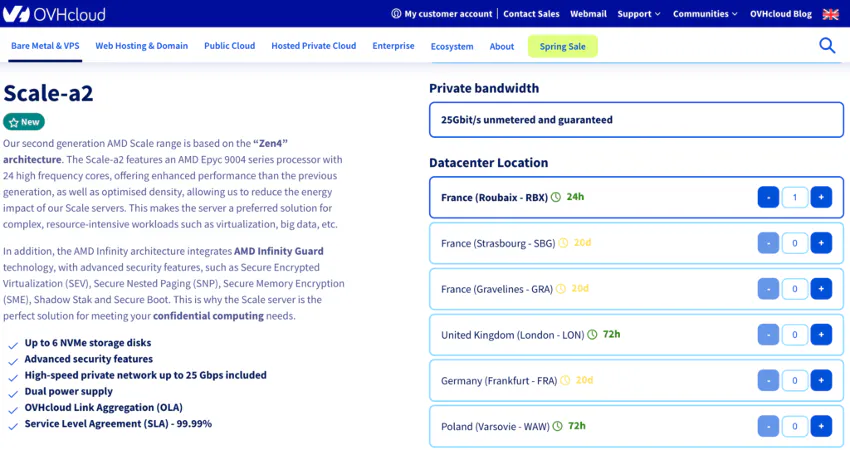Click clock icon beside Gravelines 20d
This screenshot has width=850, height=450.
click(561, 289)
